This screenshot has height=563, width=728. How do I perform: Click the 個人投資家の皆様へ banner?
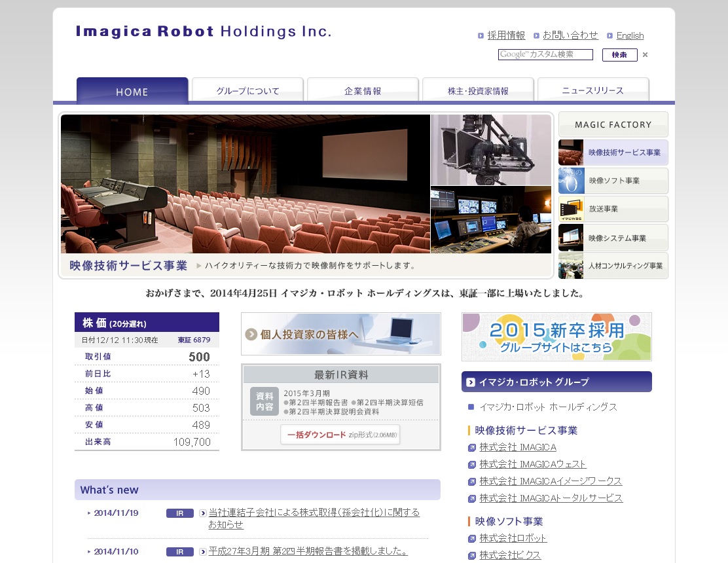pyautogui.click(x=340, y=334)
